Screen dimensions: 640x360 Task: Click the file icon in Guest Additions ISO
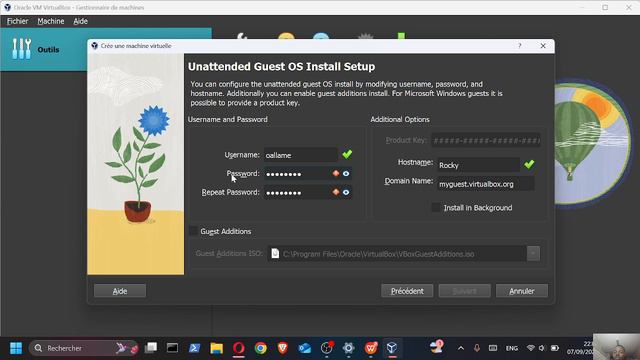[275, 253]
